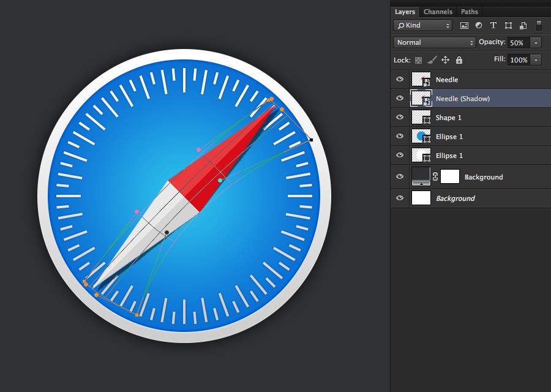Lock transparent pixels checkerboard icon

tap(418, 60)
